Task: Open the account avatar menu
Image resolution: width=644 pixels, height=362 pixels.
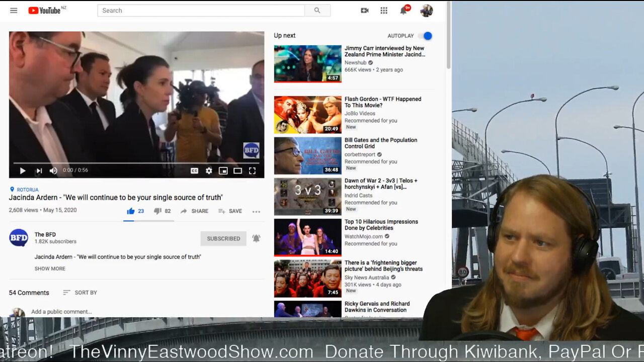Action: [427, 11]
